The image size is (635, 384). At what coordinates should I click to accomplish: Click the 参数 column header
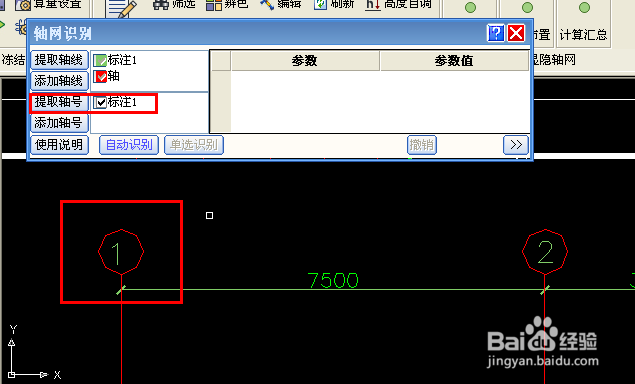pyautogui.click(x=305, y=61)
